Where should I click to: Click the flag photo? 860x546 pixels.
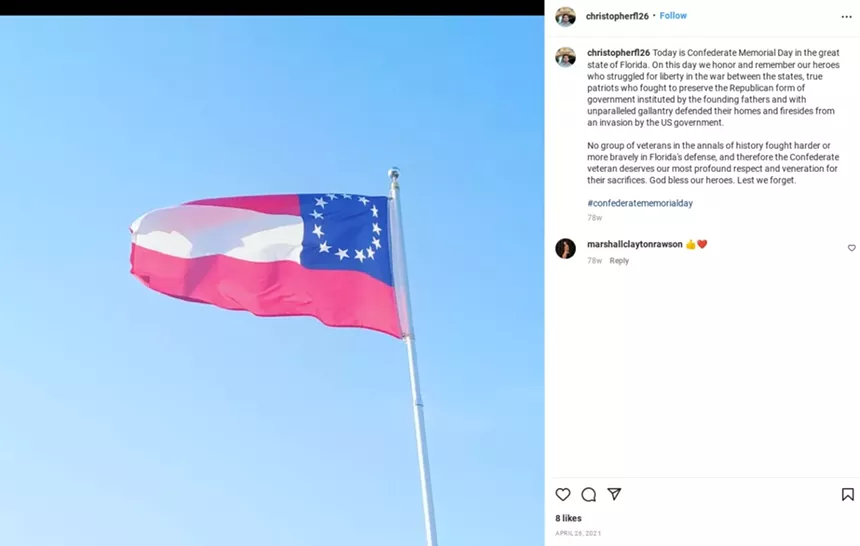(x=272, y=280)
